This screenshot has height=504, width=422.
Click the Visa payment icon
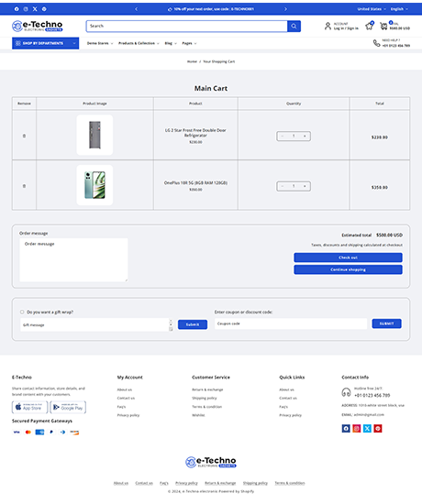pos(17,432)
